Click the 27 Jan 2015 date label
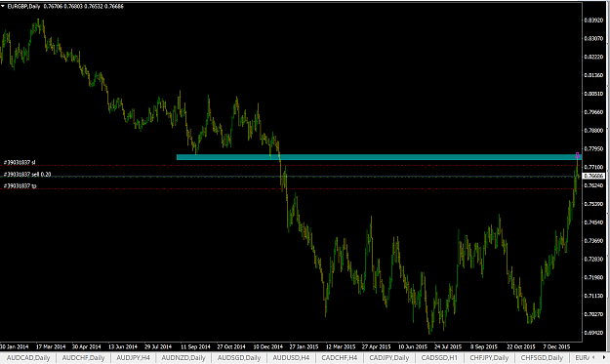Screen dimensions: 610x364 point(304,346)
